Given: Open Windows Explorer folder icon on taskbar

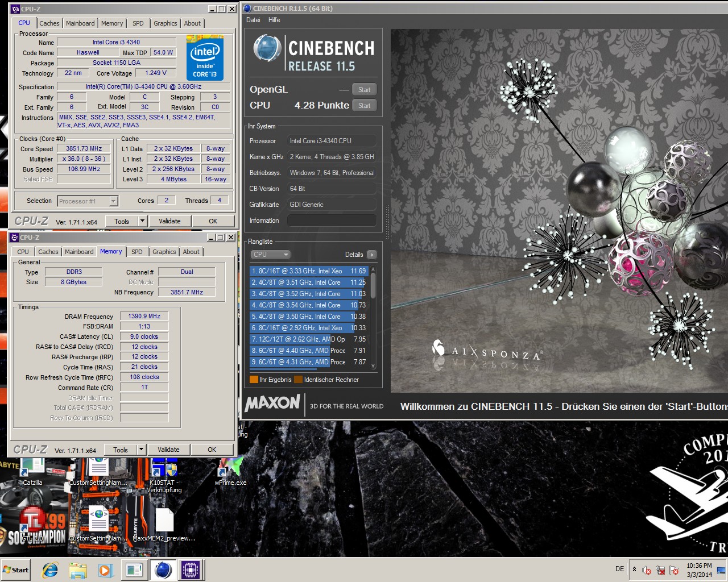Looking at the screenshot, I should [78, 570].
